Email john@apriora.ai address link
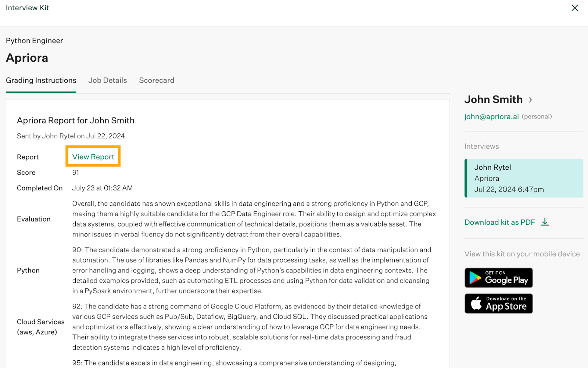 pyautogui.click(x=491, y=117)
